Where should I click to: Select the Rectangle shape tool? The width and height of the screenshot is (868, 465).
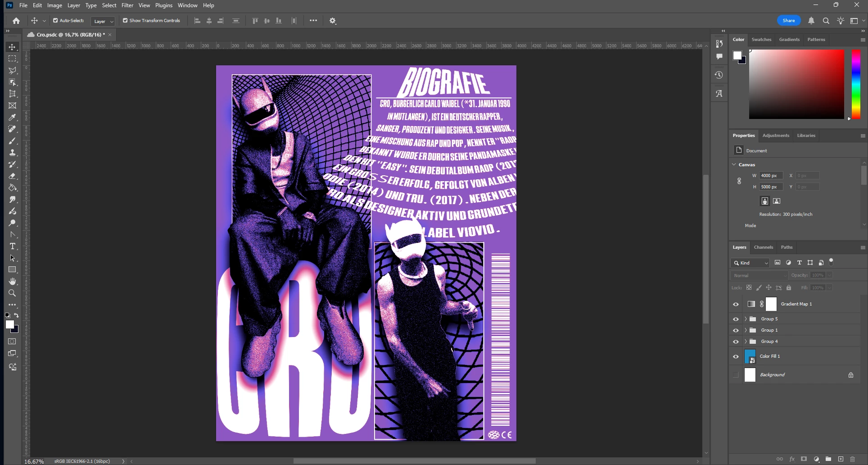coord(12,269)
